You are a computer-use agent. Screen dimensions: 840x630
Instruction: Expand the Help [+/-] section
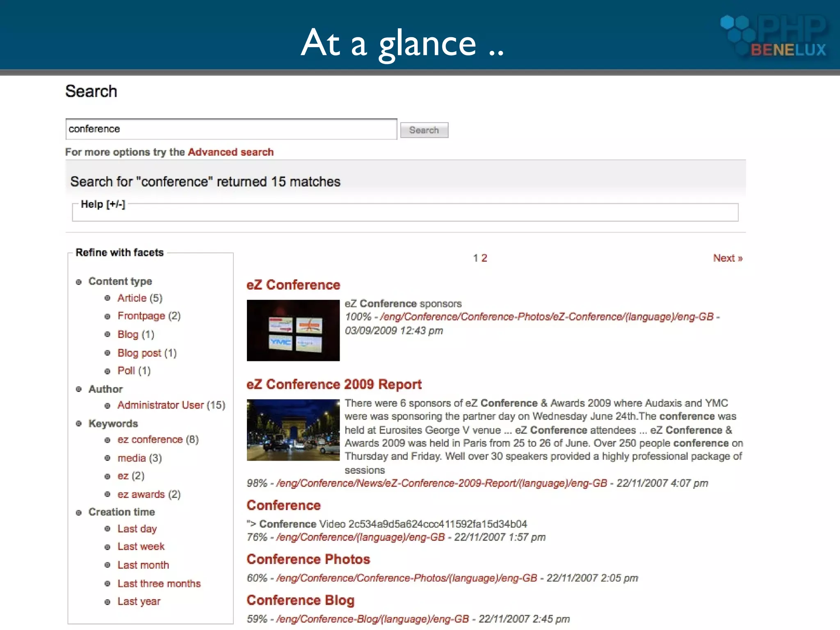103,204
